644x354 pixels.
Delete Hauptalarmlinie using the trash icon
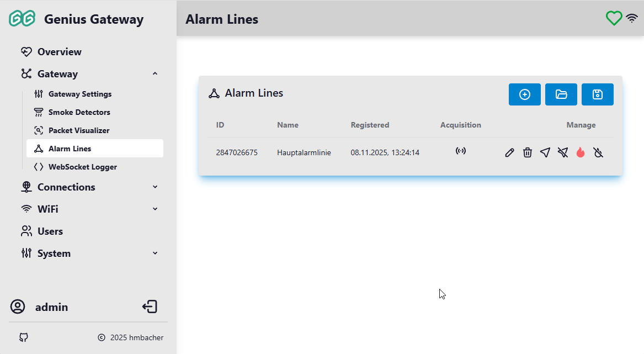click(528, 152)
